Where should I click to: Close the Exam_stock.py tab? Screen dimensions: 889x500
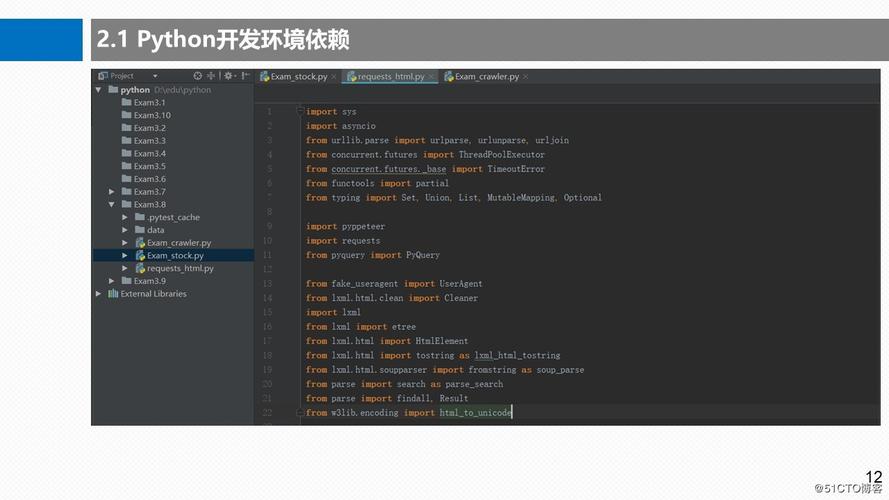coord(334,77)
